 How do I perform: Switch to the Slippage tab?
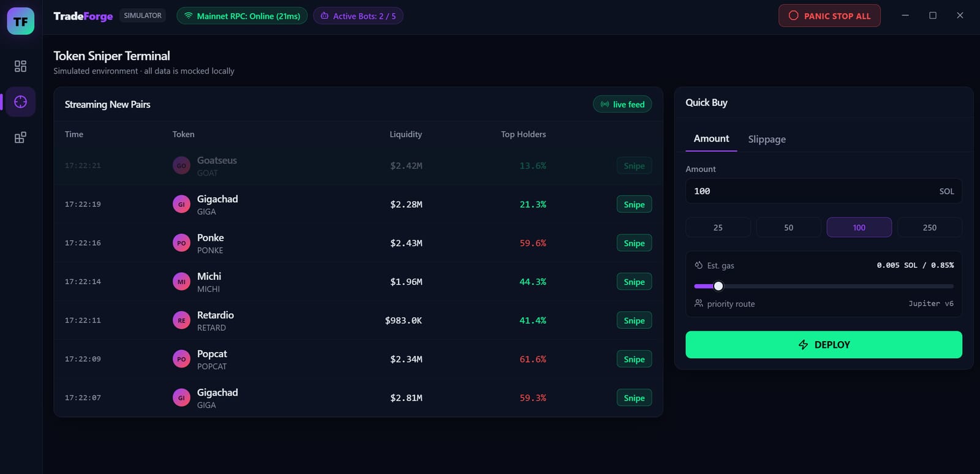767,140
